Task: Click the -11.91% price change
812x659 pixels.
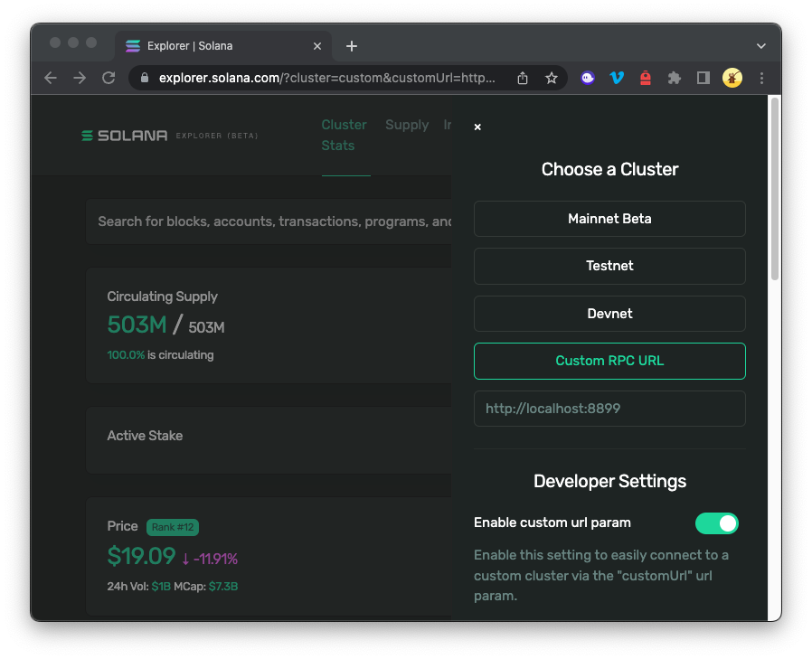Action: coord(210,559)
